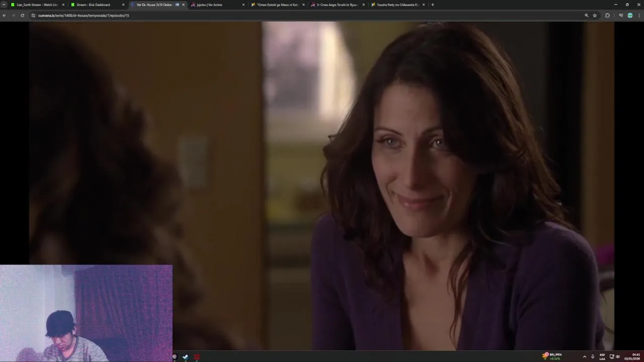Close the Ver Dr. House 7x15 tab
This screenshot has width=644, height=362.
tap(183, 5)
